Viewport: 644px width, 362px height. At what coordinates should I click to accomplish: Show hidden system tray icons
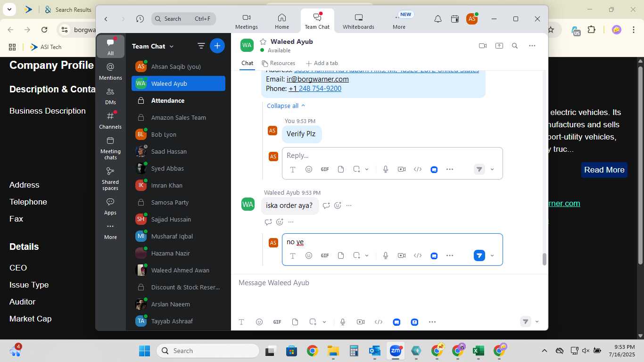tap(544, 351)
